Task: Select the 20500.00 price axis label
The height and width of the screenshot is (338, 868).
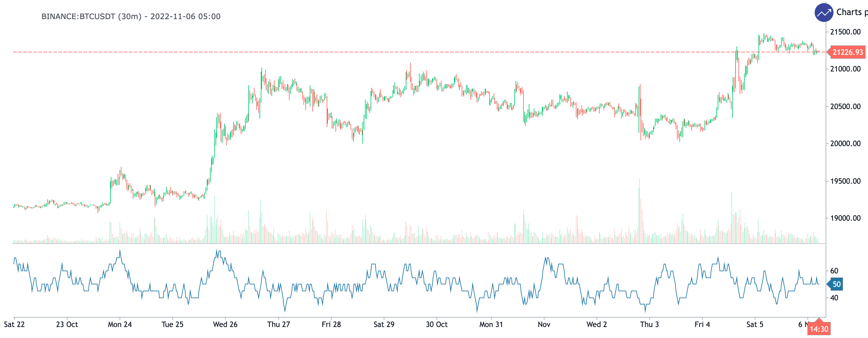Action: tap(845, 106)
